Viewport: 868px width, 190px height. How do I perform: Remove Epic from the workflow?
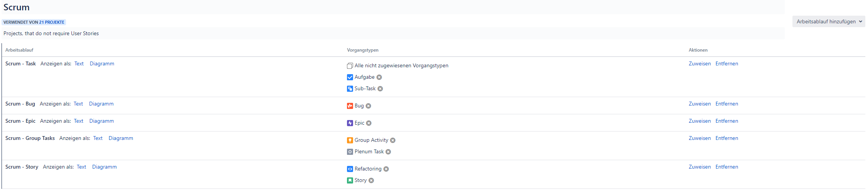[x=369, y=123]
